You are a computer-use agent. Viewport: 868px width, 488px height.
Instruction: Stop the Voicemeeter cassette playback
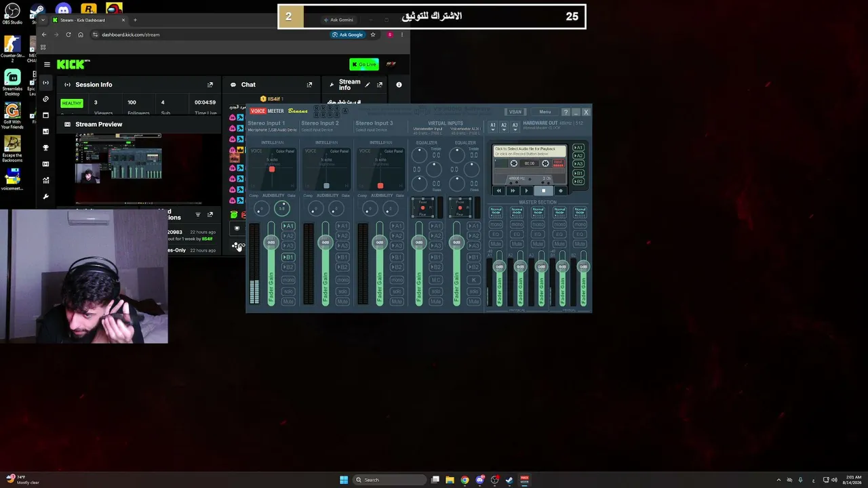tap(543, 191)
